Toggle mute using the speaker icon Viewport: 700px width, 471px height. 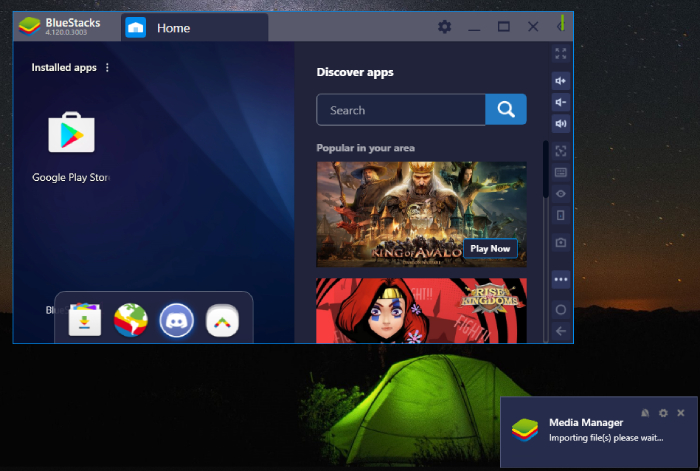pyautogui.click(x=561, y=124)
